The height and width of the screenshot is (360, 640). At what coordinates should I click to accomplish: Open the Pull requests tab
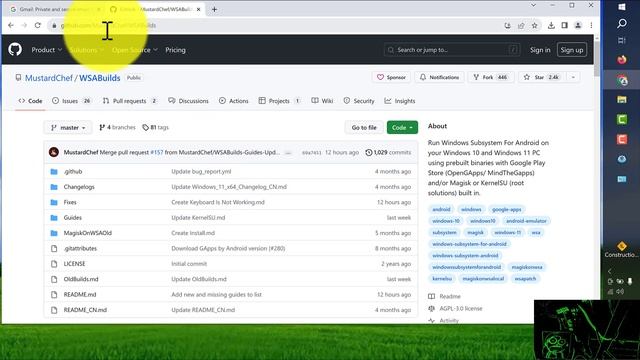point(130,101)
